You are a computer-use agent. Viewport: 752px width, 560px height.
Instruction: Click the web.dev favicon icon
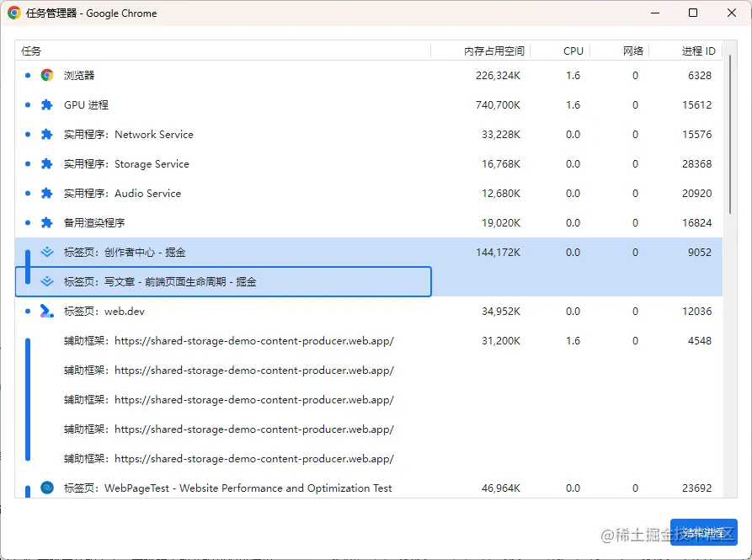coord(47,312)
